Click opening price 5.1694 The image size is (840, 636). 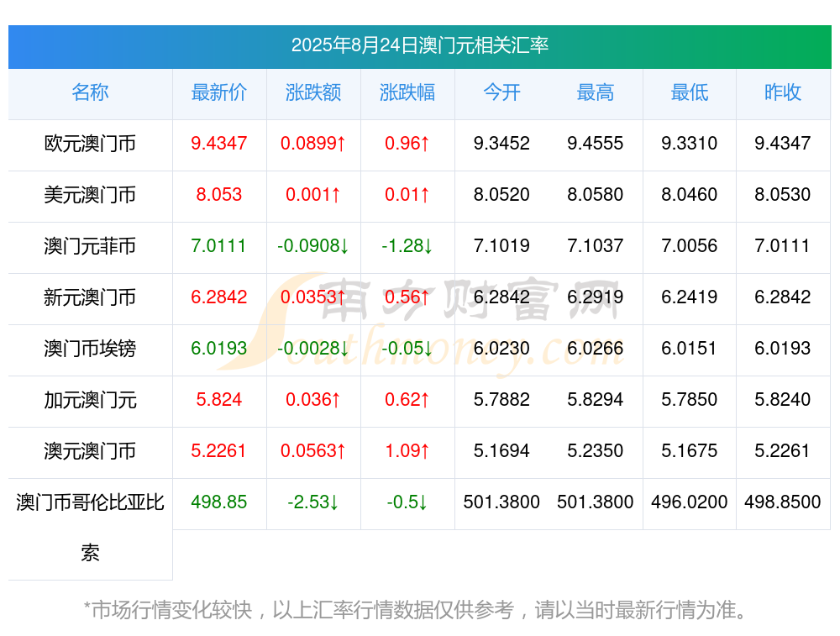coord(501,450)
